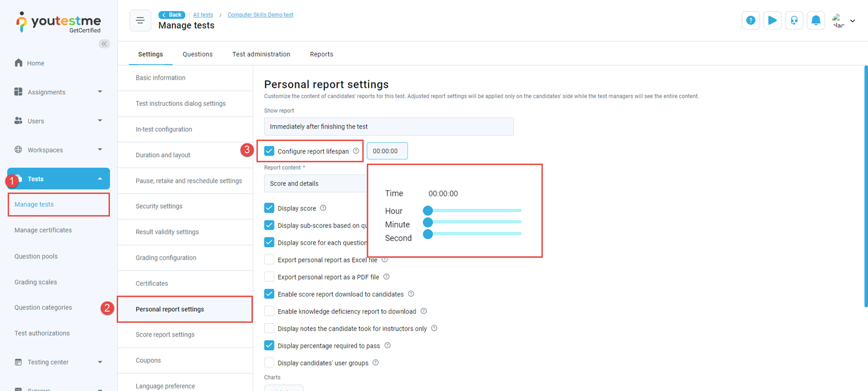Viewport: 868px width, 391px height.
Task: Enable Export personal report as PDF file
Action: pos(269,277)
